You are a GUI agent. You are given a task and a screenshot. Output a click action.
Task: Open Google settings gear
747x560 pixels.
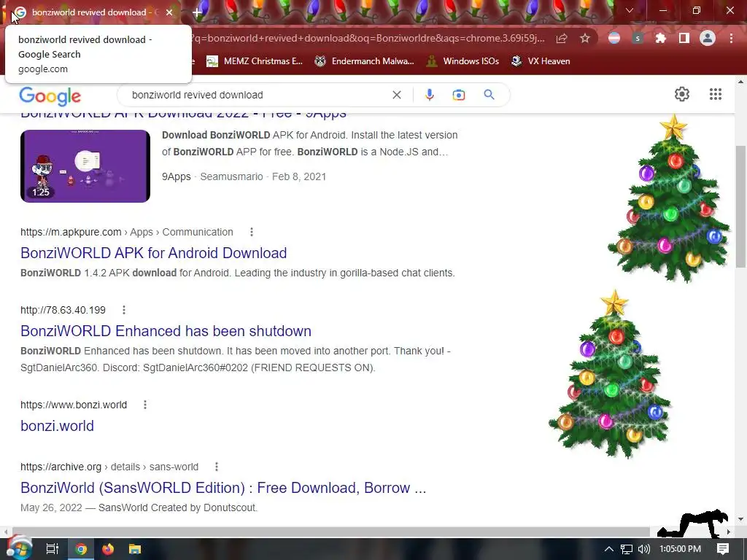[682, 94]
